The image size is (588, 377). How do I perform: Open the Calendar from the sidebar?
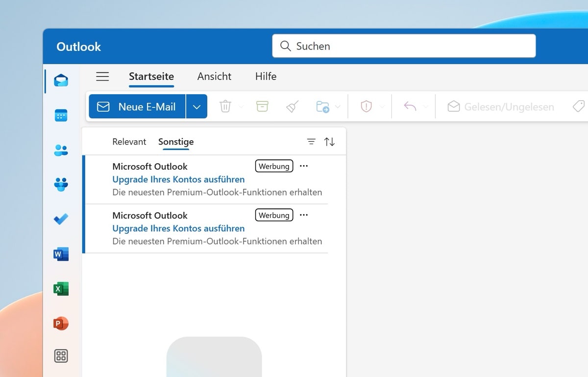tap(61, 116)
